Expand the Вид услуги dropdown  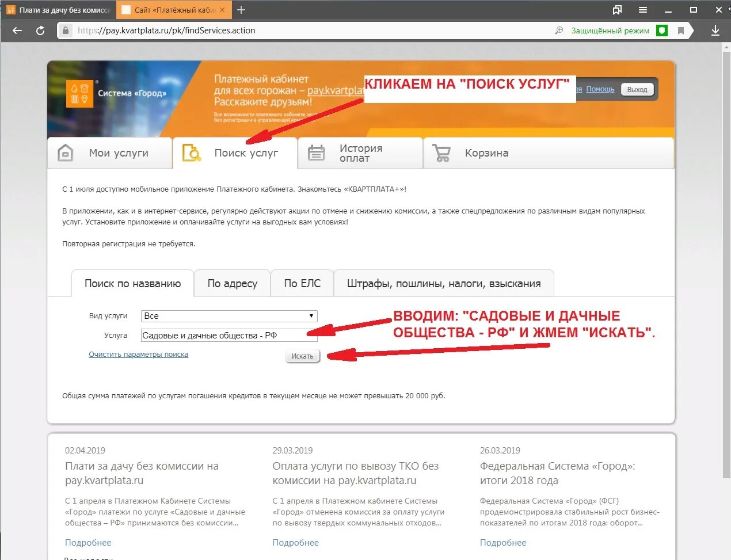pos(229,316)
